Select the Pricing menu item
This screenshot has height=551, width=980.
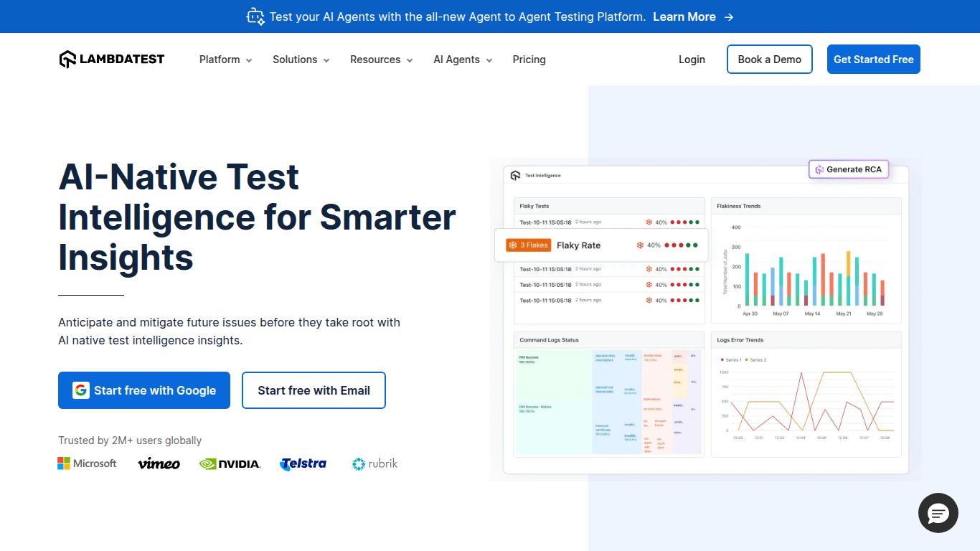pyautogui.click(x=529, y=60)
